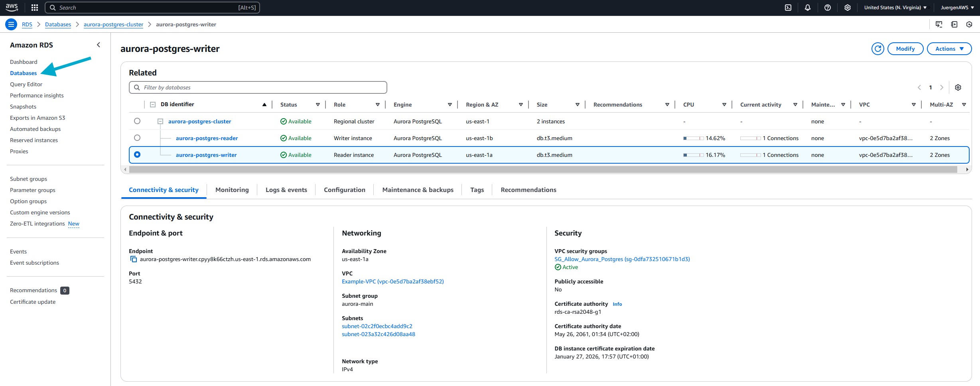Switch to the Monitoring tab
980x386 pixels.
tap(232, 190)
